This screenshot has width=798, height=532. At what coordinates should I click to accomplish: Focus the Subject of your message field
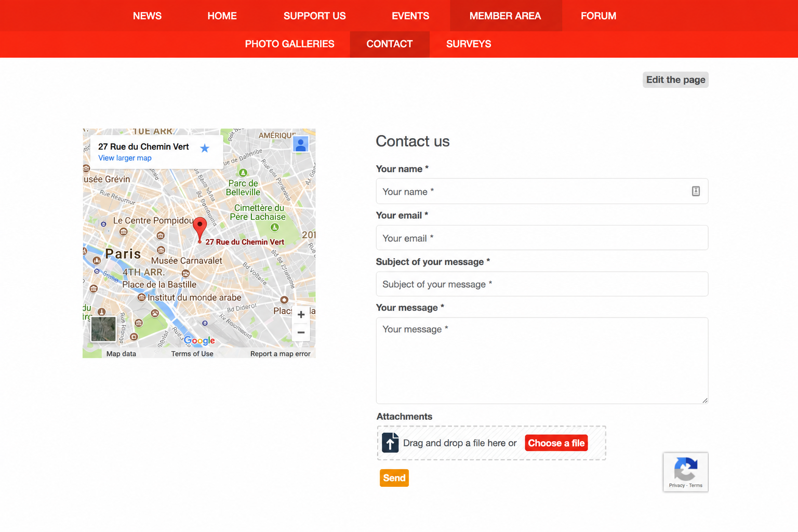[x=542, y=284]
